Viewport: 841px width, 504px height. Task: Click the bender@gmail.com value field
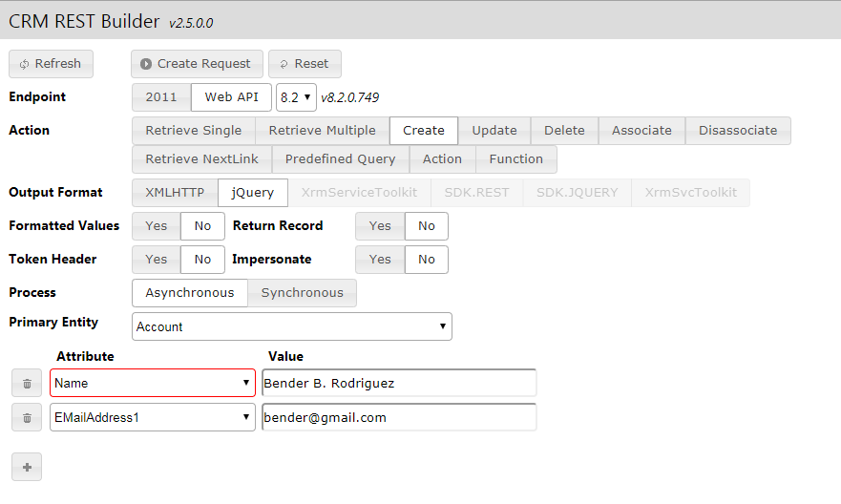pyautogui.click(x=399, y=417)
